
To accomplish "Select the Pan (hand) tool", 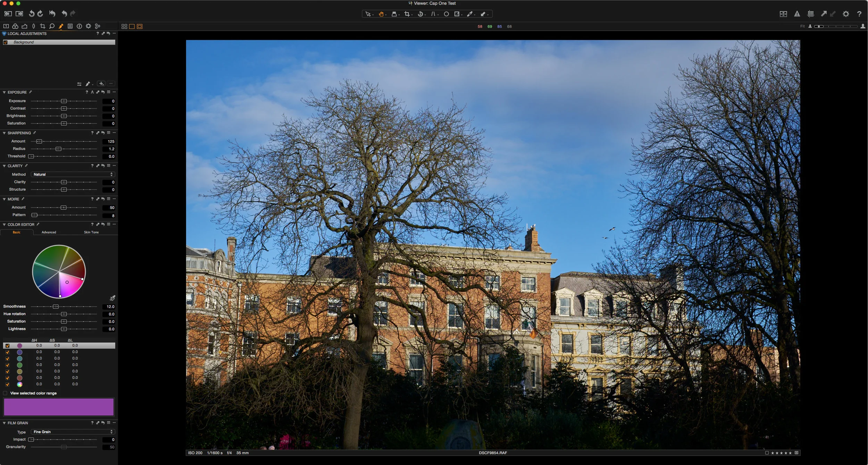I will click(x=381, y=14).
